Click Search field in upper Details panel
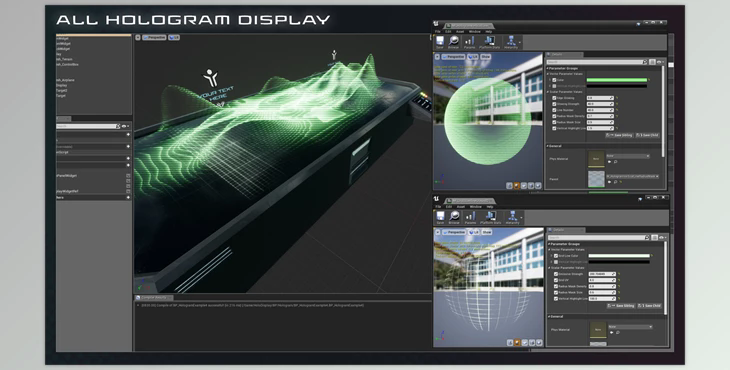 coord(597,62)
